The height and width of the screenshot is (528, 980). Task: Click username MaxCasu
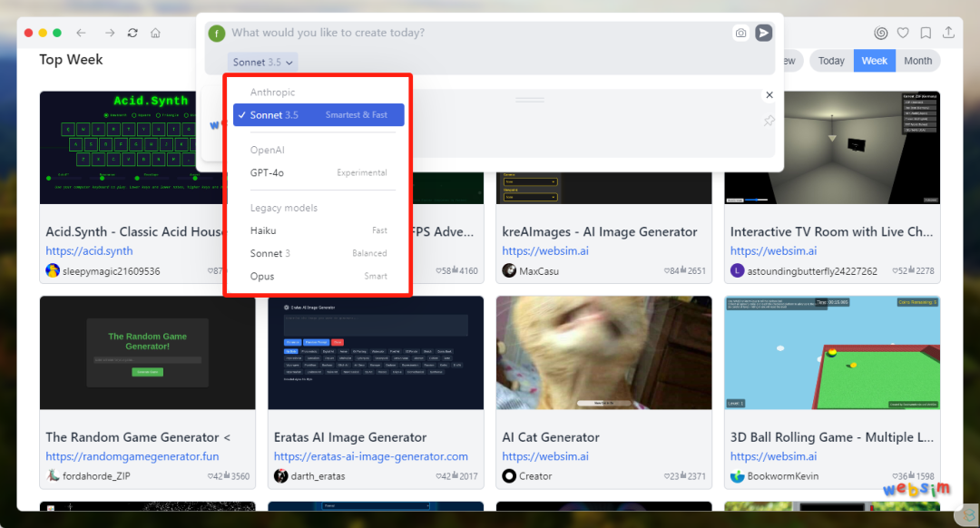[x=539, y=271]
